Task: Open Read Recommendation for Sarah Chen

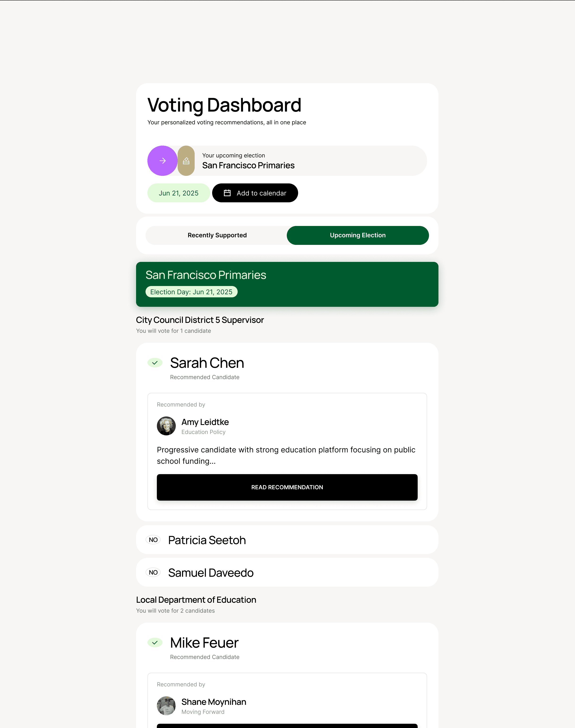Action: point(287,487)
